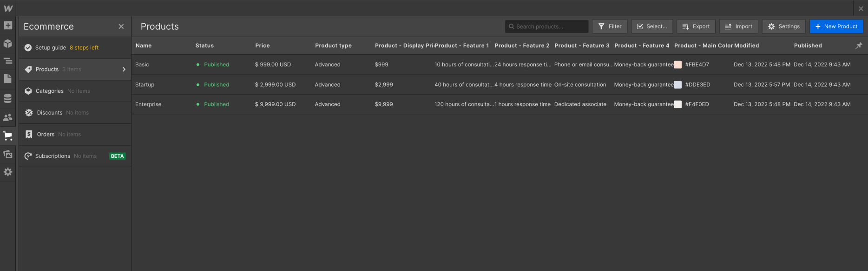Open the Startup product row

point(500,84)
